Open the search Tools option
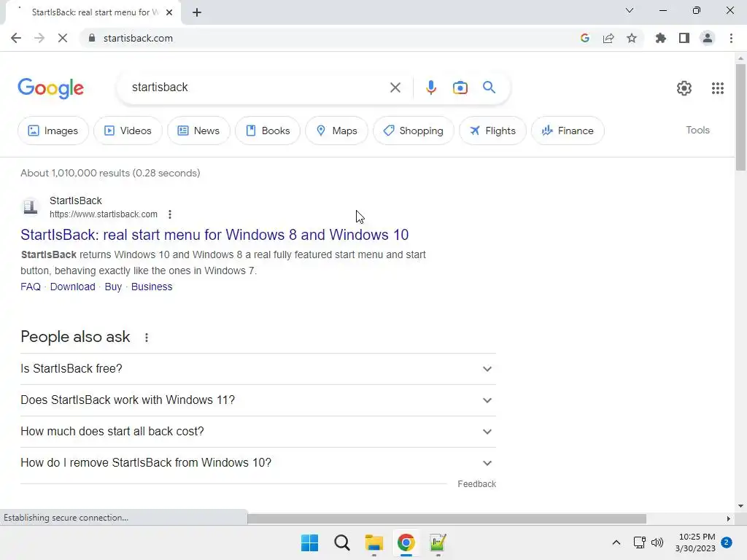The width and height of the screenshot is (747, 560). [697, 130]
